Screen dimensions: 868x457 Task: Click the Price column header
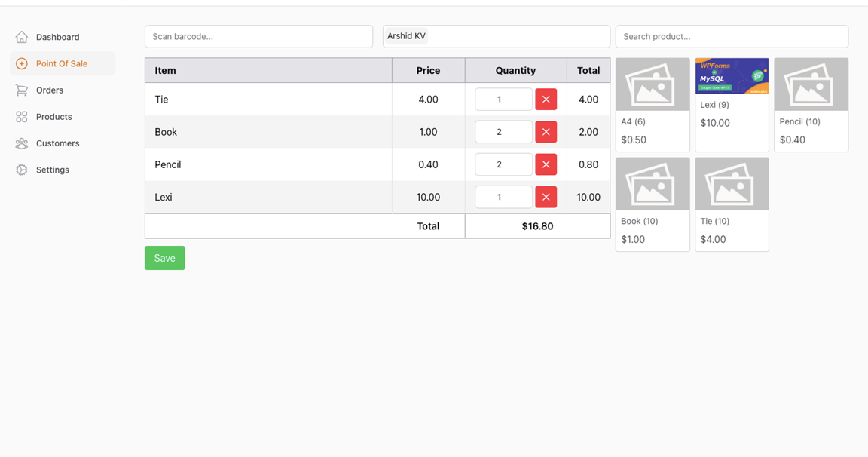coord(429,70)
